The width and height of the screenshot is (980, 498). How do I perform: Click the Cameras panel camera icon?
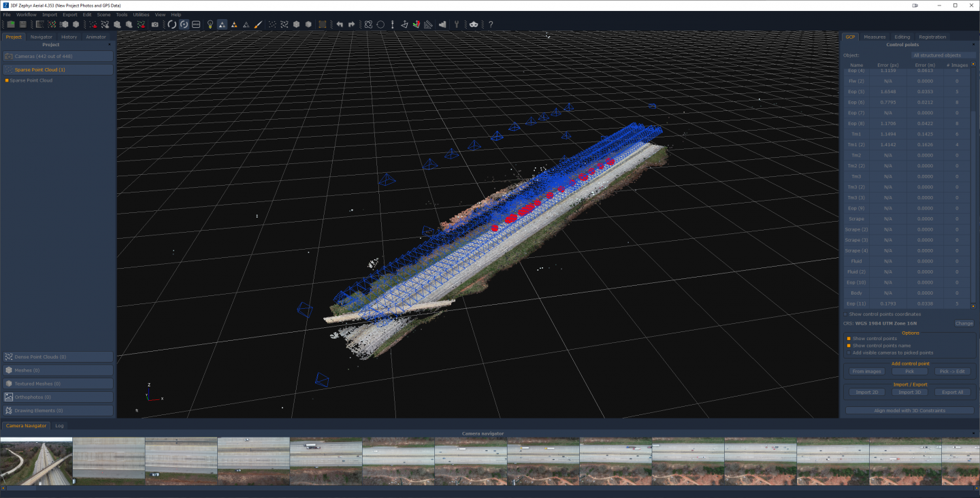(9, 56)
